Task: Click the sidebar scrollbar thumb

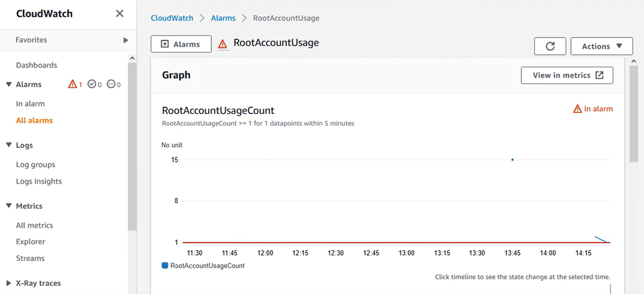Action: pos(132,147)
